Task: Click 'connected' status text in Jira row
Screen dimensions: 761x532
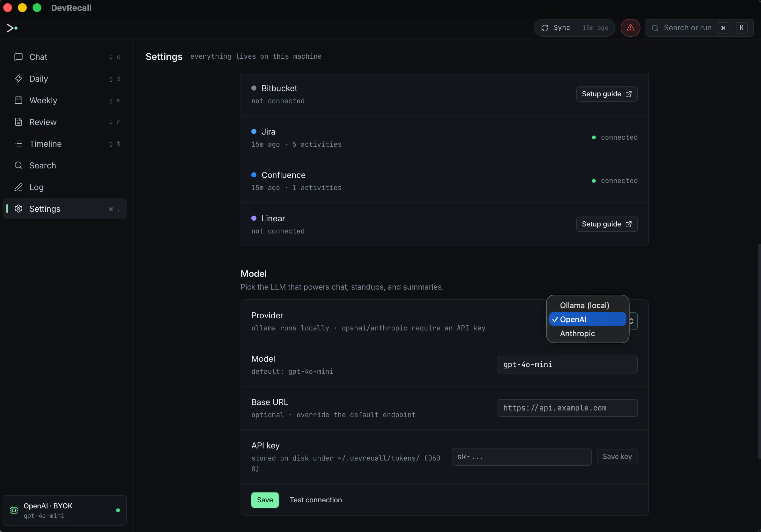Action: pos(619,137)
